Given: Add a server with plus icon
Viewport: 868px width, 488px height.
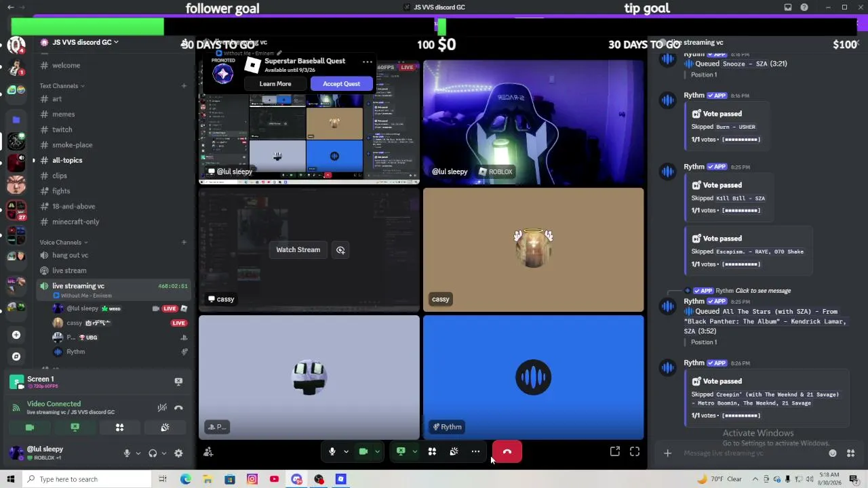Looking at the screenshot, I should (16, 335).
